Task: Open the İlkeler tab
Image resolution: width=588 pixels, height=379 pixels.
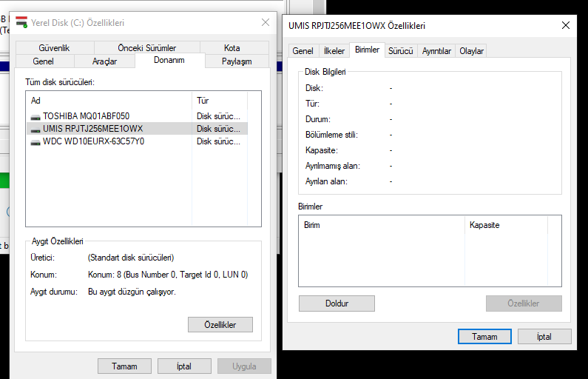Action: pyautogui.click(x=334, y=51)
